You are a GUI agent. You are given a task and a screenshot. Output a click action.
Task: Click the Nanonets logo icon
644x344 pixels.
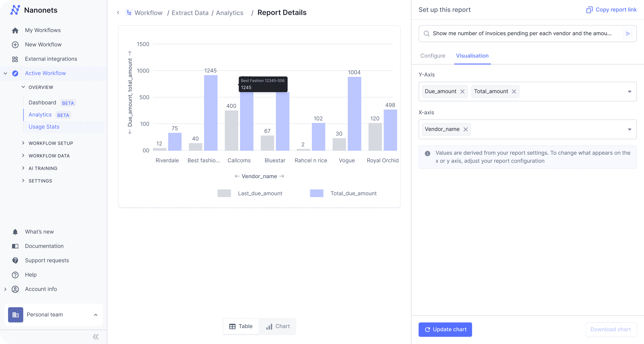(x=15, y=10)
